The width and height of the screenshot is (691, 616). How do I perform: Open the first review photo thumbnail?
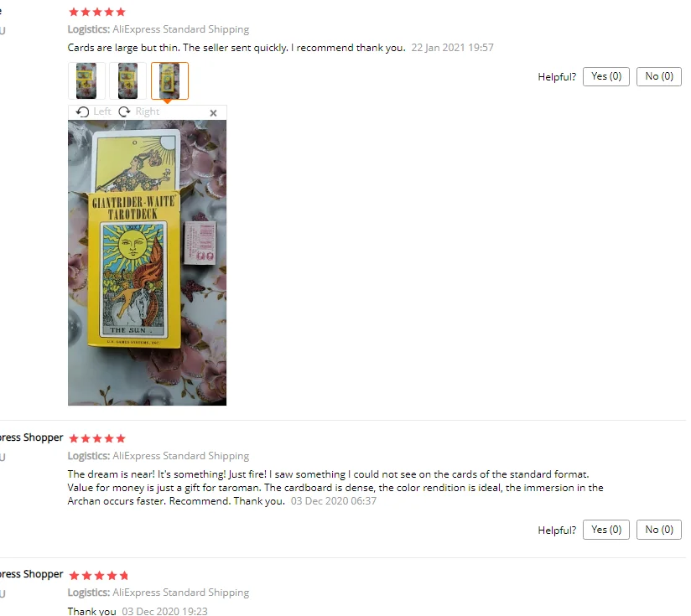tap(86, 81)
